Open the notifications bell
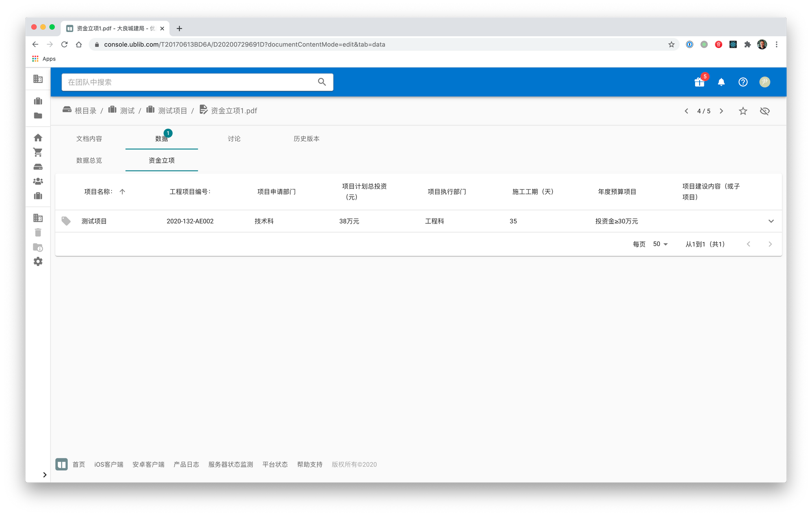812x516 pixels. [x=721, y=82]
